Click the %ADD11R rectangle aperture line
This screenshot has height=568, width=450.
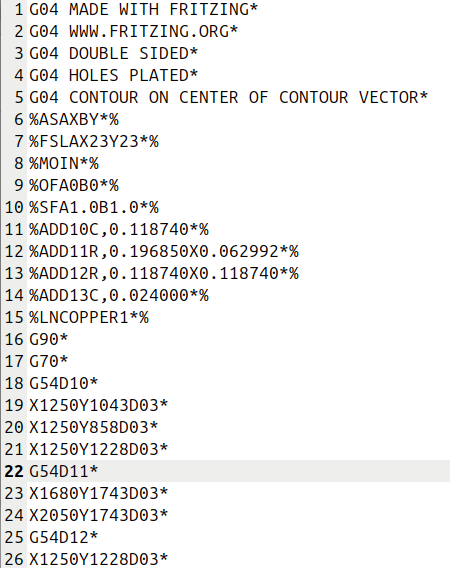(164, 251)
